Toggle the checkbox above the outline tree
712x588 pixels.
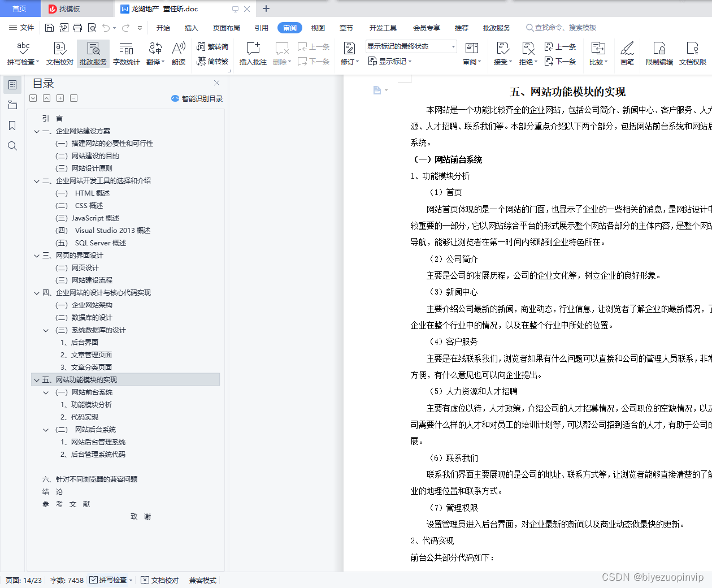point(33,98)
